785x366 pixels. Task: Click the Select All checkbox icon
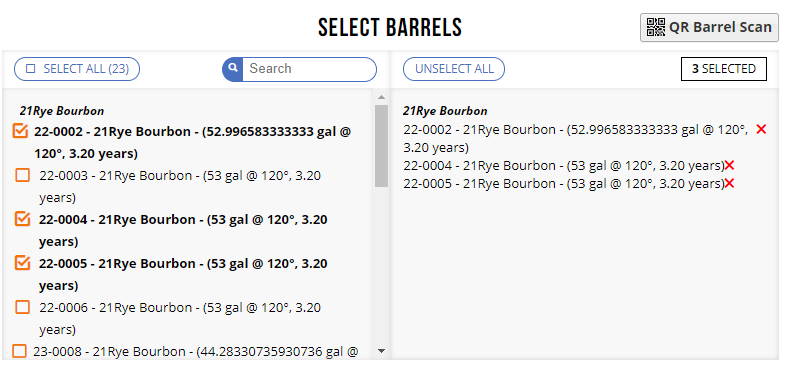coord(31,69)
